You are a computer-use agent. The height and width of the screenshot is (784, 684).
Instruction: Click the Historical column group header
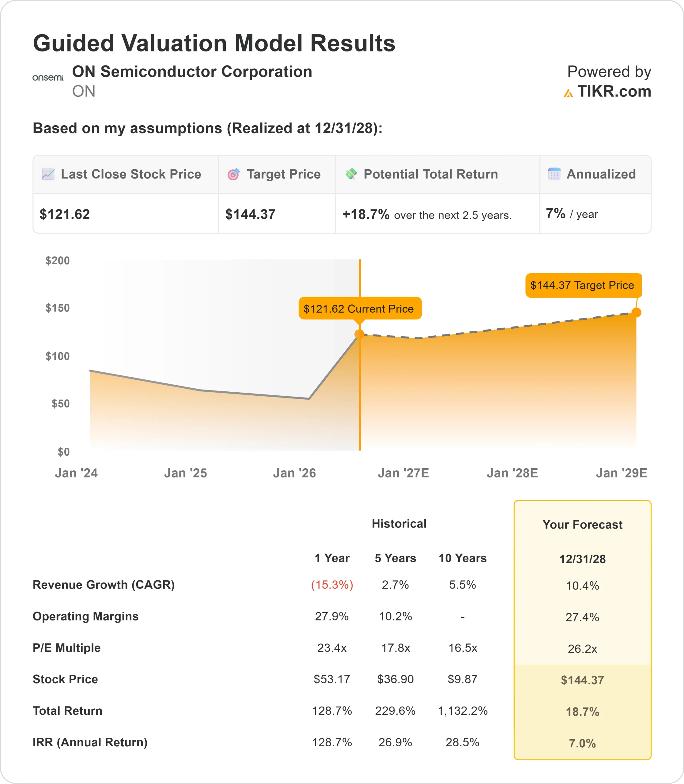click(x=399, y=524)
